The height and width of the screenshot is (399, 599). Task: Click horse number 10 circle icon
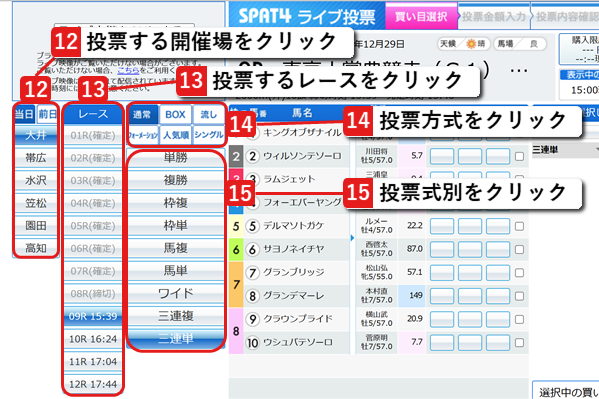[253, 343]
